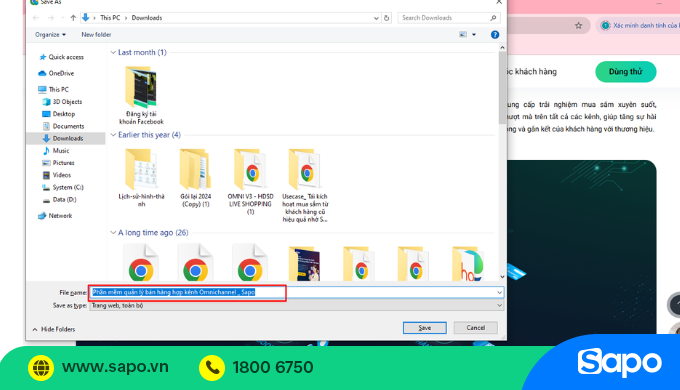Click Downloads in address breadcrumb

click(147, 18)
